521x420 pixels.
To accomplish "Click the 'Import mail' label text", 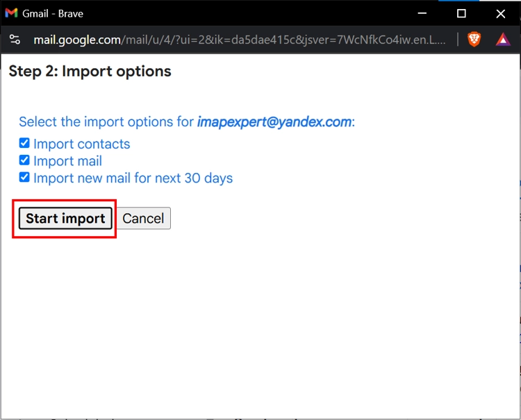I will 67,161.
